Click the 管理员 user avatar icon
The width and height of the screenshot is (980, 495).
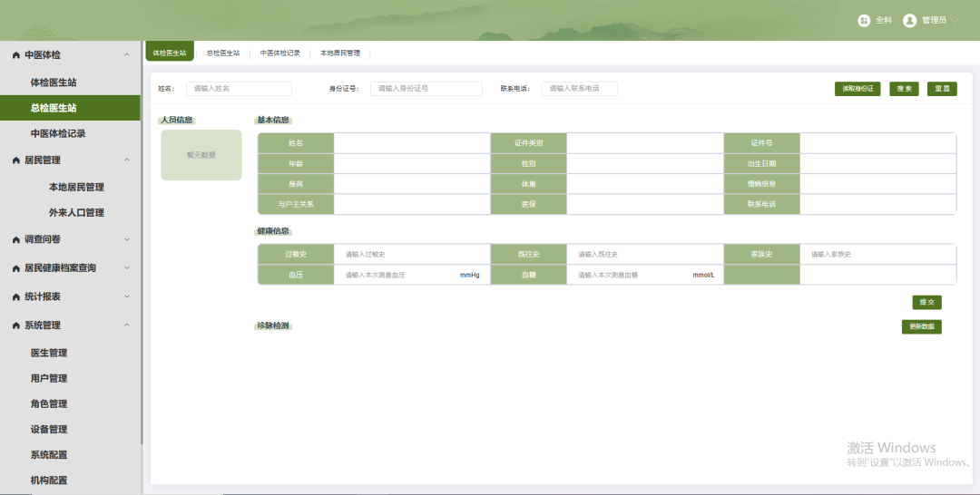909,20
